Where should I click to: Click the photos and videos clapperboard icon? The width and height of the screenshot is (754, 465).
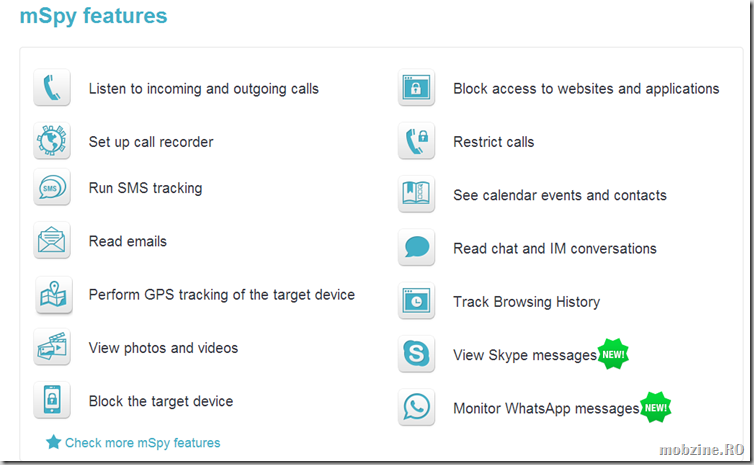52,347
